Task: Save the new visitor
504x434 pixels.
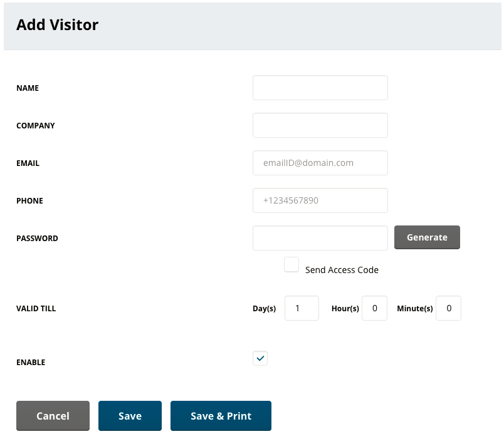Action: (x=130, y=416)
